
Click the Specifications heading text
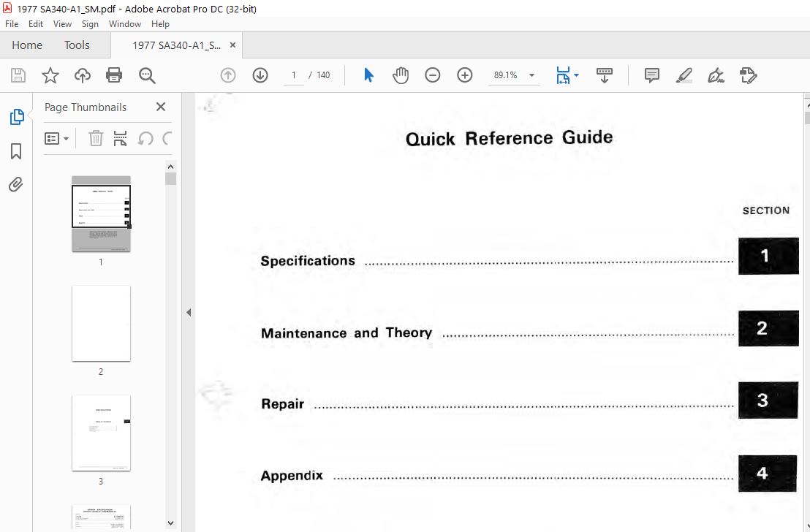[307, 261]
